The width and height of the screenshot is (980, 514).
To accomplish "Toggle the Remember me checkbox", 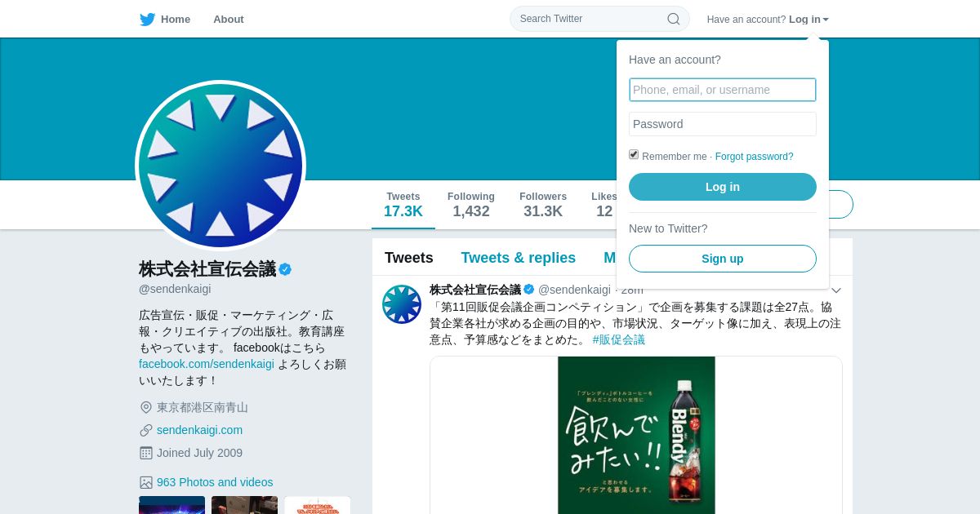I will 634,154.
